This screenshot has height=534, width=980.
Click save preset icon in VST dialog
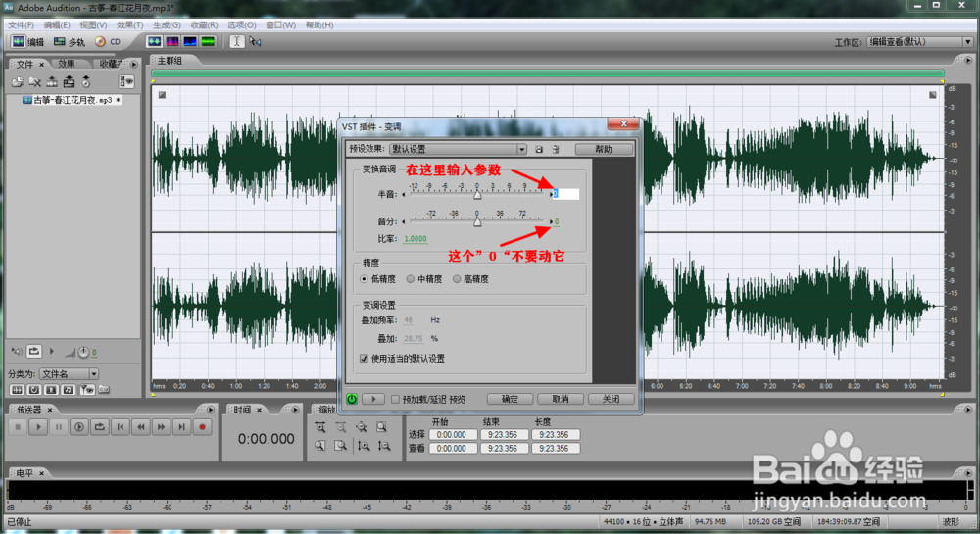(539, 149)
